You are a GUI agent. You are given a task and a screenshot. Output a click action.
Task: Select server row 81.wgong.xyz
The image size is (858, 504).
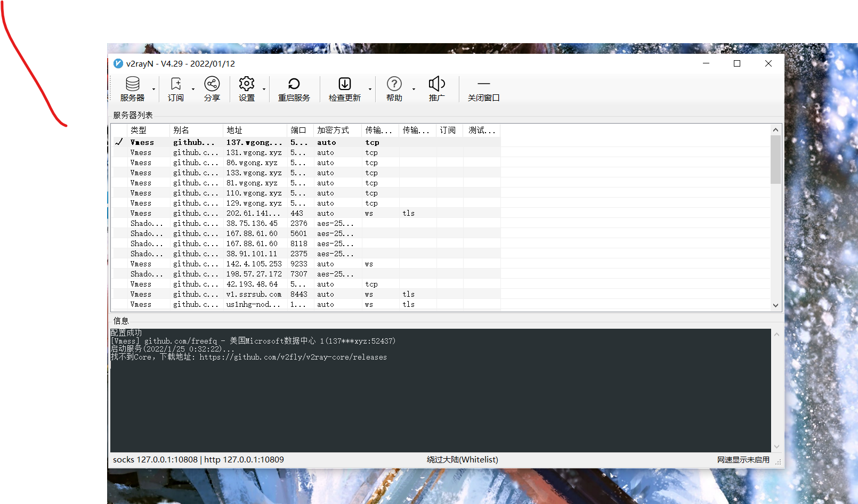point(306,183)
